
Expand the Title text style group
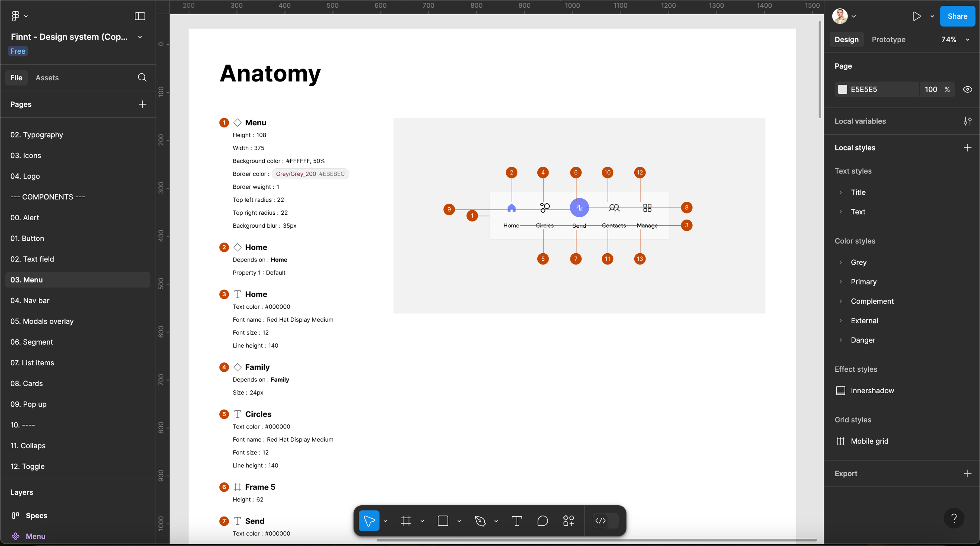[841, 192]
